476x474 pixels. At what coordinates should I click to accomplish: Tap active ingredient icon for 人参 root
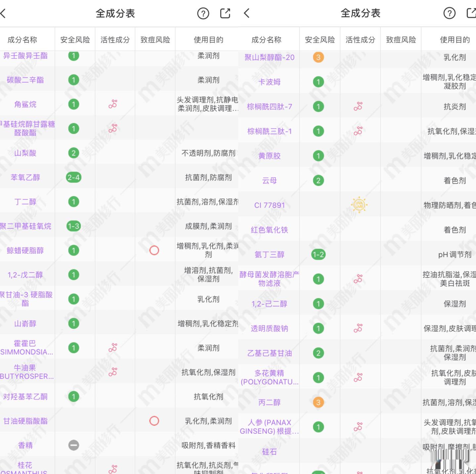[x=358, y=427]
